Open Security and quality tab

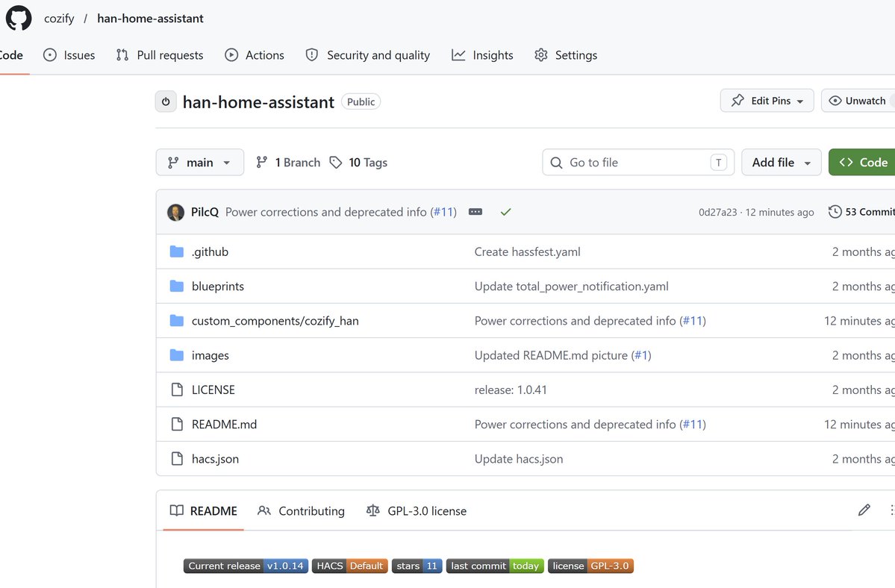click(x=367, y=54)
